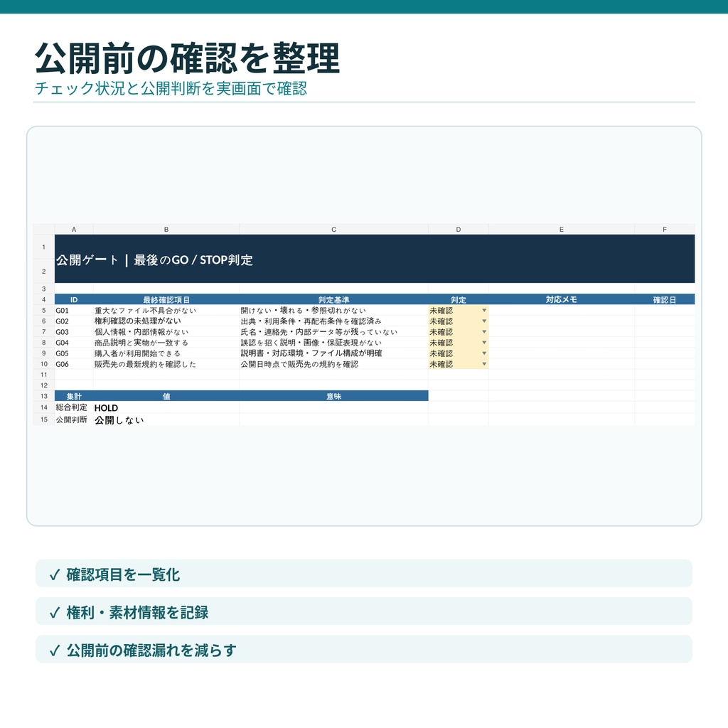The image size is (728, 728).
Task: Click cell G05
Action: tap(74, 353)
